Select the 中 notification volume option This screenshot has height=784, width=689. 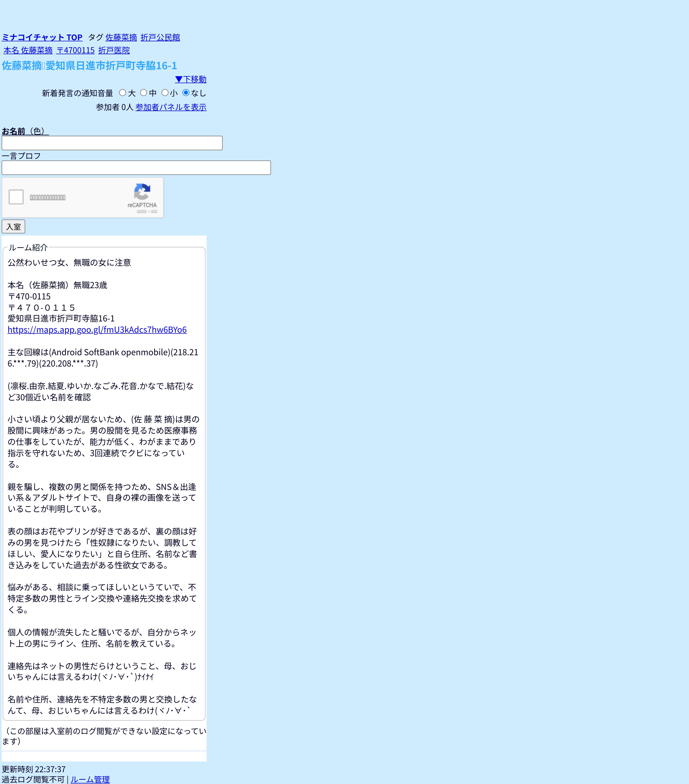[x=143, y=92]
